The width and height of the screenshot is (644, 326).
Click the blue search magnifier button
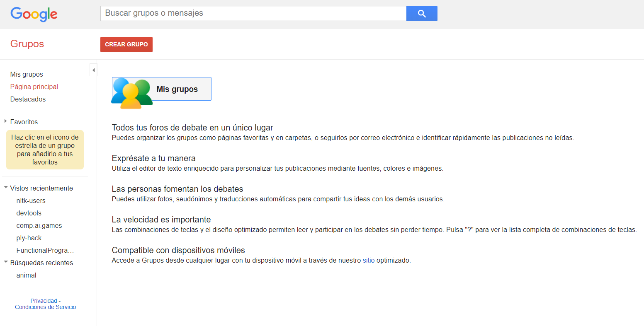(422, 13)
